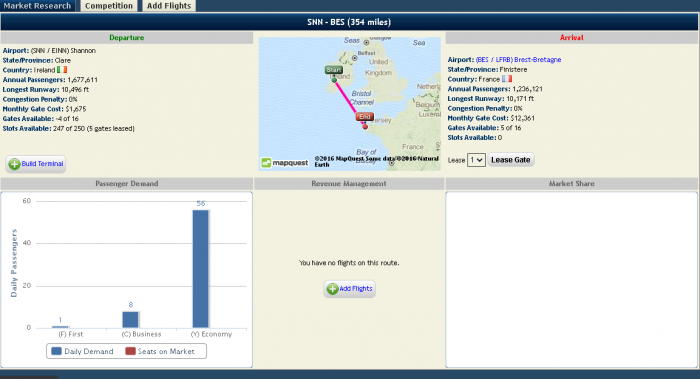Click the MapQuest logo on the map
700x379 pixels.
(285, 163)
